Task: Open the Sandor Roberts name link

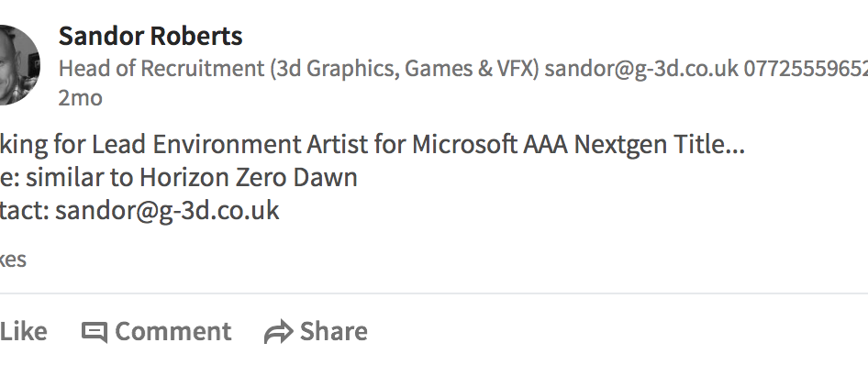Action: pyautogui.click(x=150, y=36)
